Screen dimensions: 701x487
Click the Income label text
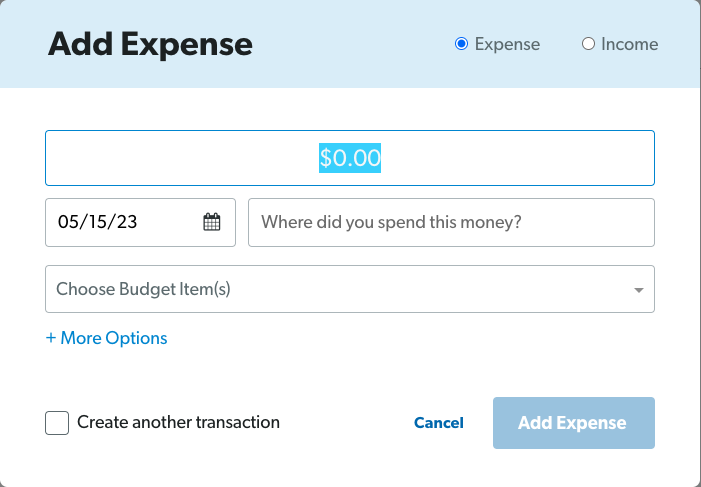(x=629, y=44)
